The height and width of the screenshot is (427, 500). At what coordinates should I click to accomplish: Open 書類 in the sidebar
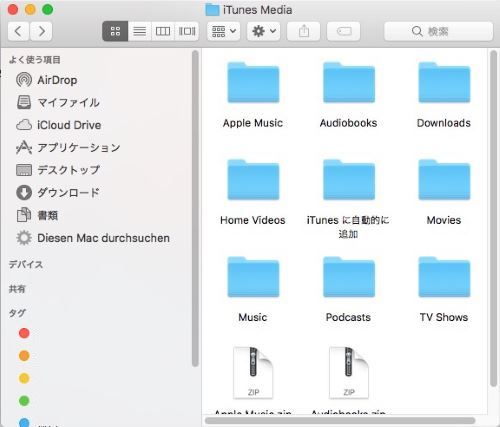tap(37, 215)
